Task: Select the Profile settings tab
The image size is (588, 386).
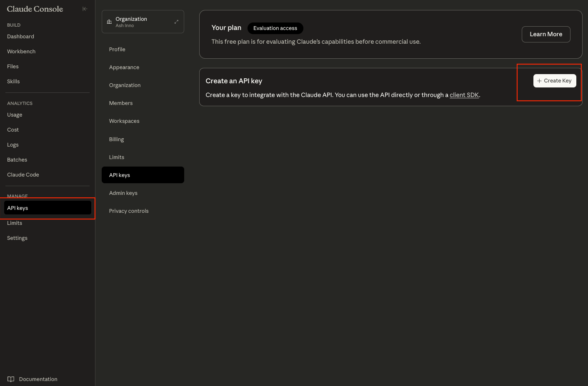Action: [x=117, y=50]
